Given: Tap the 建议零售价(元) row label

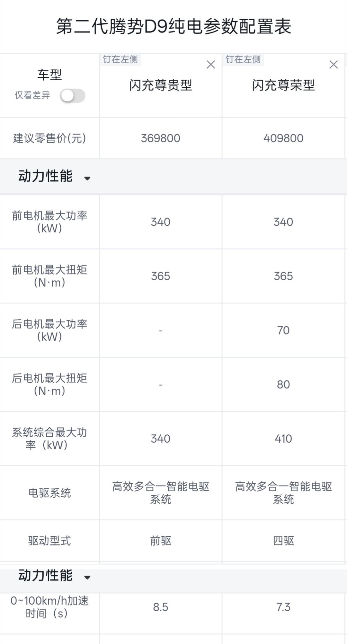Looking at the screenshot, I should pos(49,138).
